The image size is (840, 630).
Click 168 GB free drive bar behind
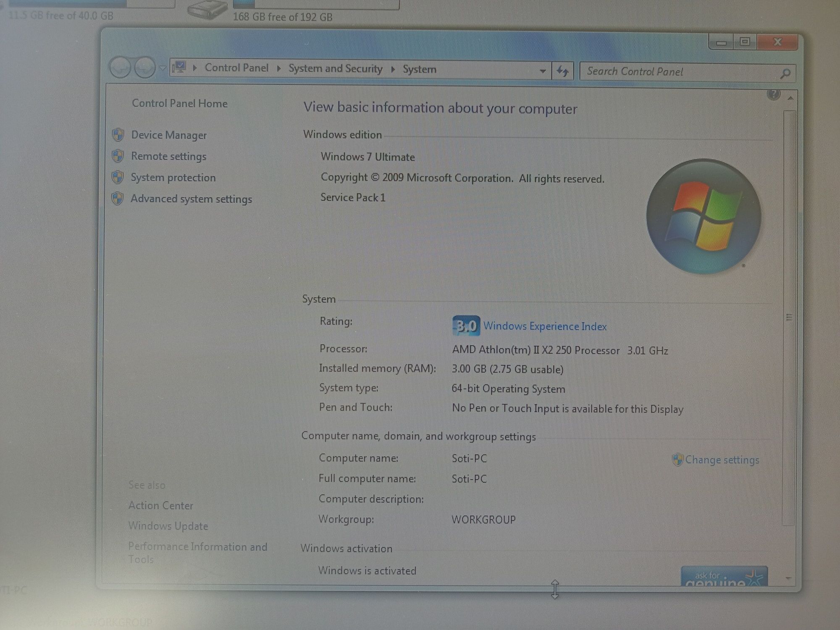pyautogui.click(x=316, y=4)
